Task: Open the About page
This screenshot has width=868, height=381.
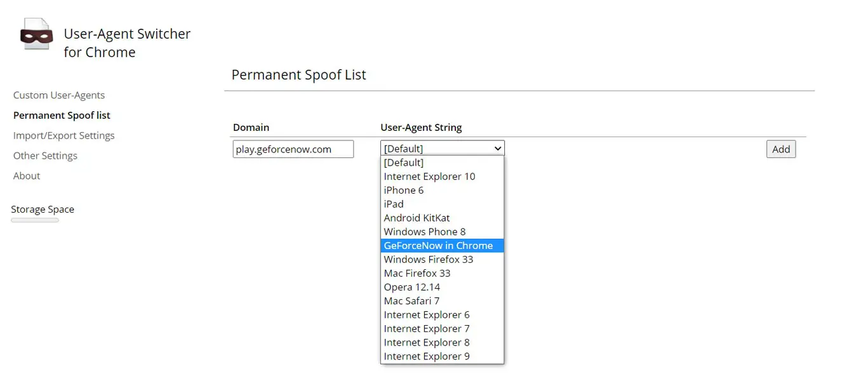Action: pyautogui.click(x=27, y=176)
